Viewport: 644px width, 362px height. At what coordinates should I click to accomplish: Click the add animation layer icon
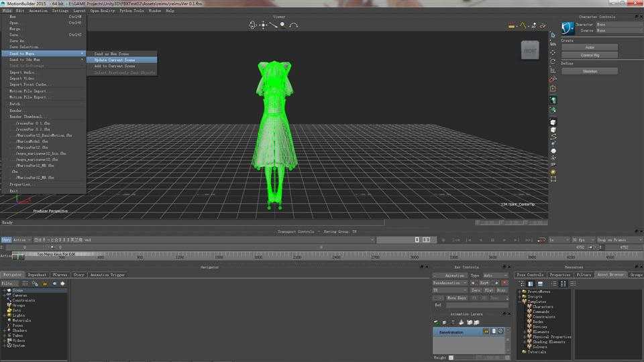pyautogui.click(x=436, y=322)
